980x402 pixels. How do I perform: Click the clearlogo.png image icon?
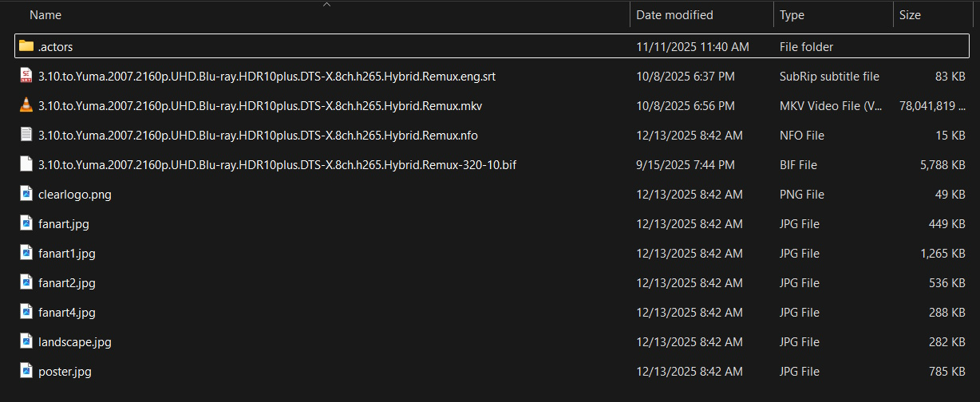[26, 194]
